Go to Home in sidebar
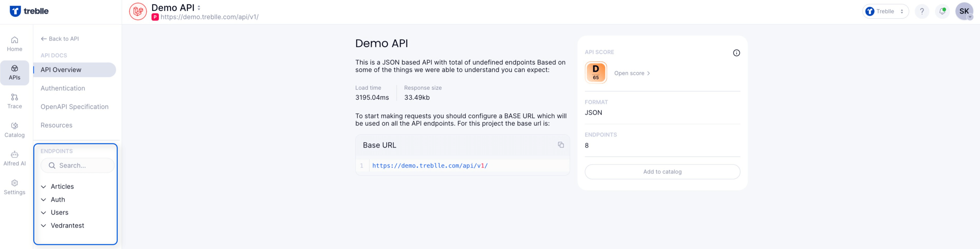Image resolution: width=980 pixels, height=249 pixels. [15, 44]
